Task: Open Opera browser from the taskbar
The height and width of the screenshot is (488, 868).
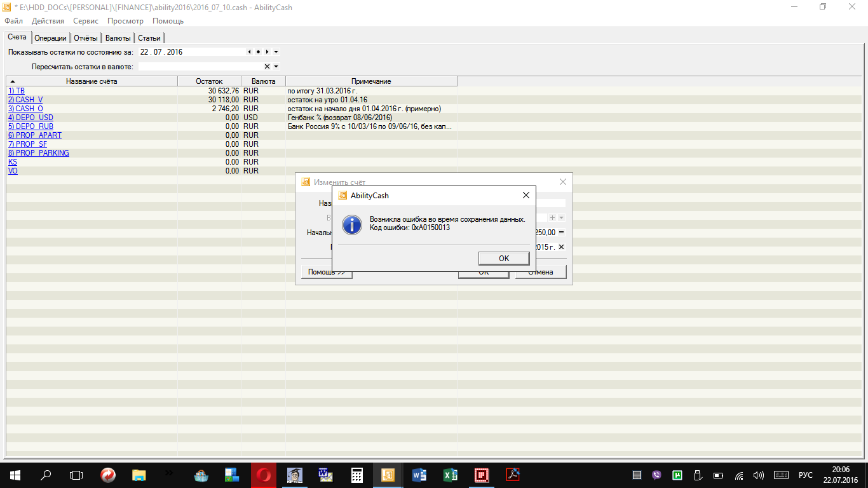Action: coord(264,475)
